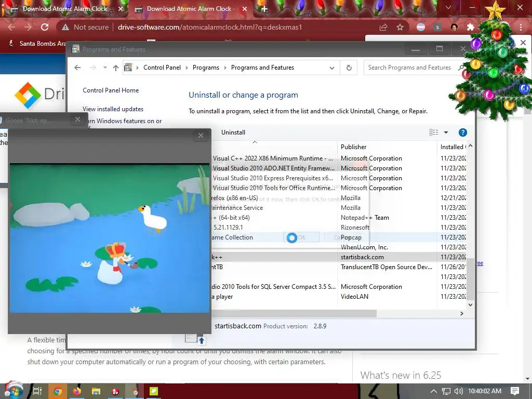Image resolution: width=532 pixels, height=399 pixels.
Task: Select the Control Panel breadcrumb
Action: pos(162,68)
